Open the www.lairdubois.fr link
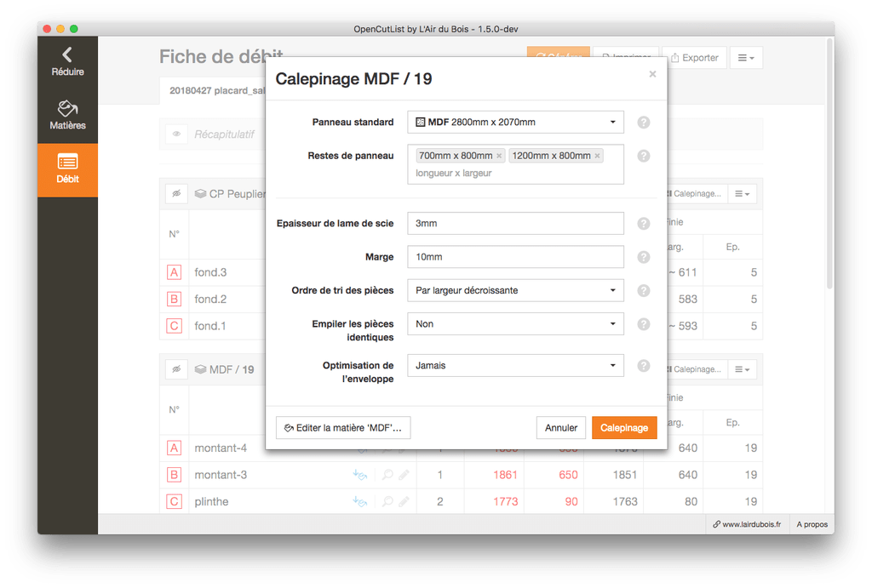The height and width of the screenshot is (588, 872). point(747,524)
